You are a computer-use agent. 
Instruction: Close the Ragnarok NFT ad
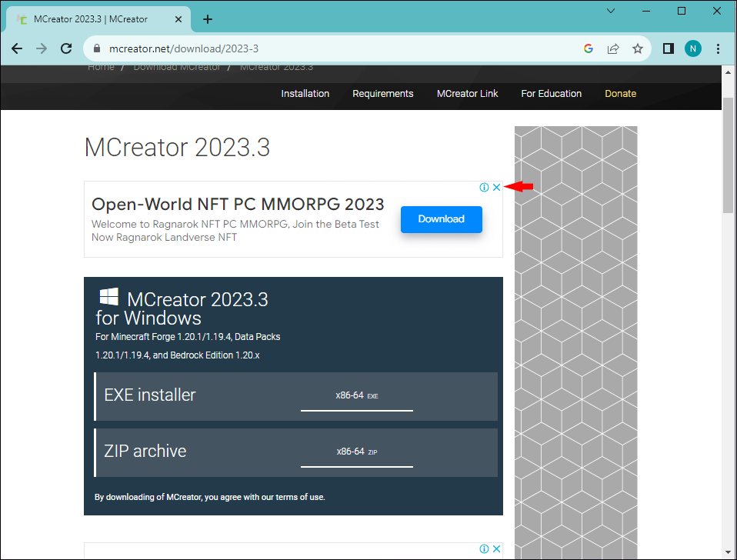pos(496,188)
